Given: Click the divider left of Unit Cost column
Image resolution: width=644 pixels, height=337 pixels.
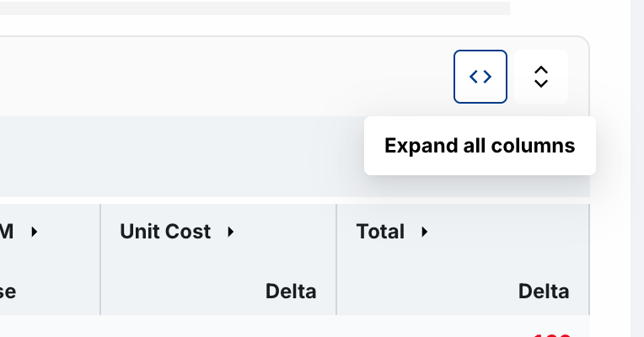Looking at the screenshot, I should pyautogui.click(x=100, y=259).
